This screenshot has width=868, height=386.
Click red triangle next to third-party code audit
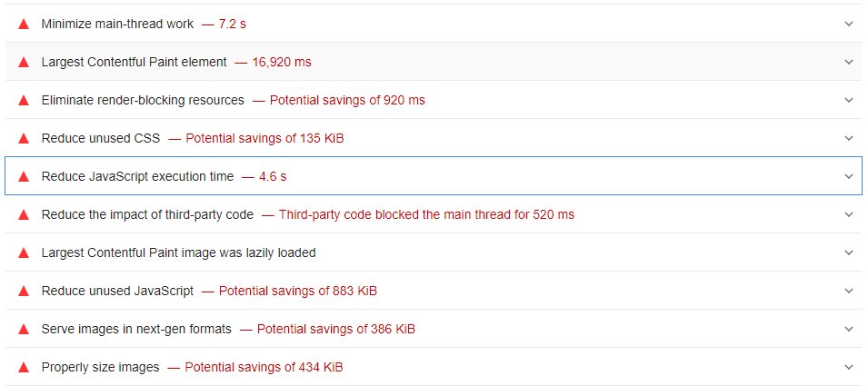[x=24, y=214]
